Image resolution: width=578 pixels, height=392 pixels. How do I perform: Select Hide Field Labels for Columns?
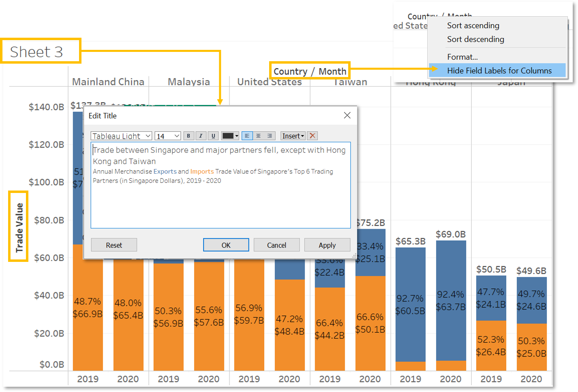pyautogui.click(x=499, y=71)
